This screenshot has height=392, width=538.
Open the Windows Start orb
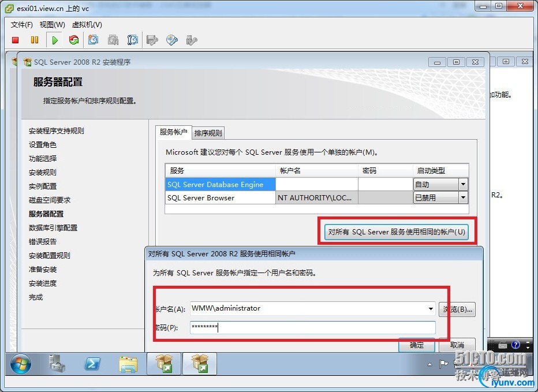21,364
